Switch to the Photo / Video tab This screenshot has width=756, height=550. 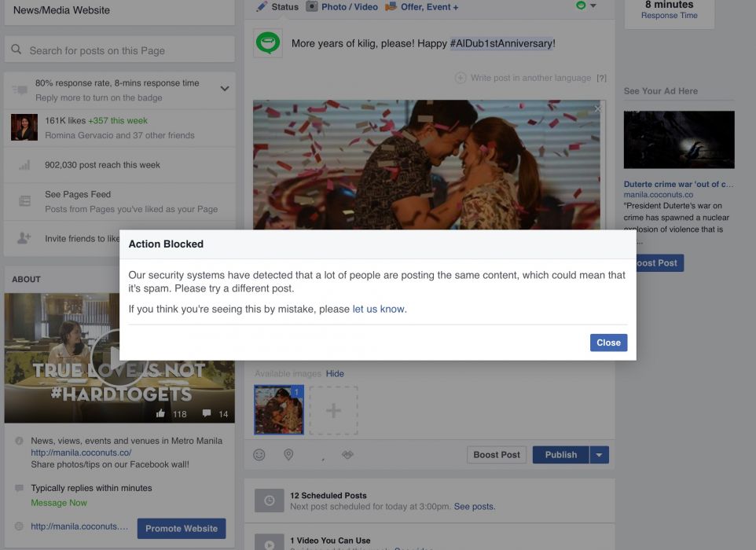pyautogui.click(x=341, y=7)
